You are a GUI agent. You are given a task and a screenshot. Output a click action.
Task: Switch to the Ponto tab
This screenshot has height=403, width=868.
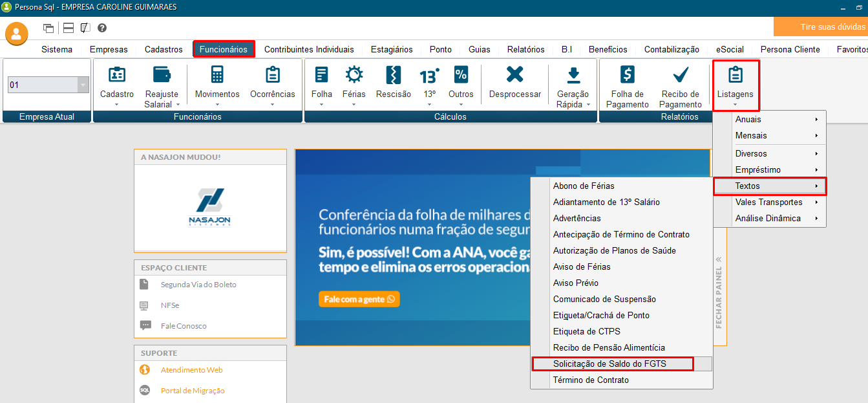(441, 49)
